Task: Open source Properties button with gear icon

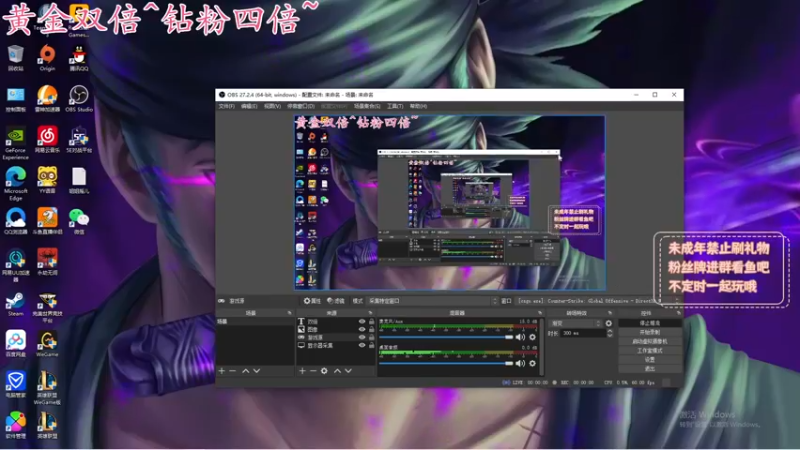Action: pos(312,301)
